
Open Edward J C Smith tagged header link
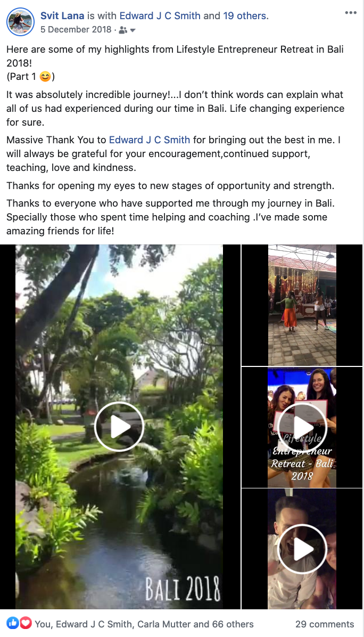click(160, 16)
